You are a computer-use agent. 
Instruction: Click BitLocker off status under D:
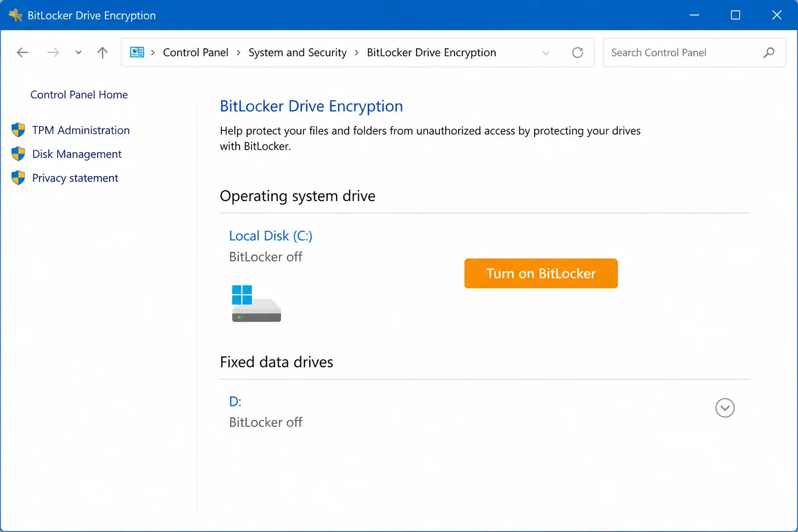pyautogui.click(x=265, y=422)
